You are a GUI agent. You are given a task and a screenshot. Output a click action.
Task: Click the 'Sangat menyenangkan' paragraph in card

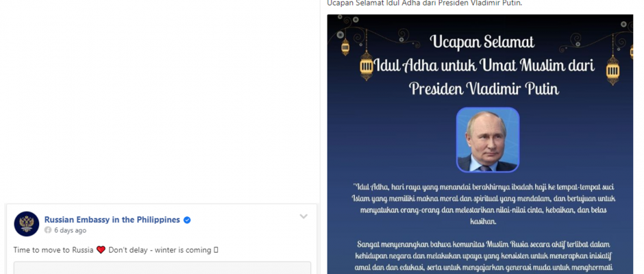484,256
